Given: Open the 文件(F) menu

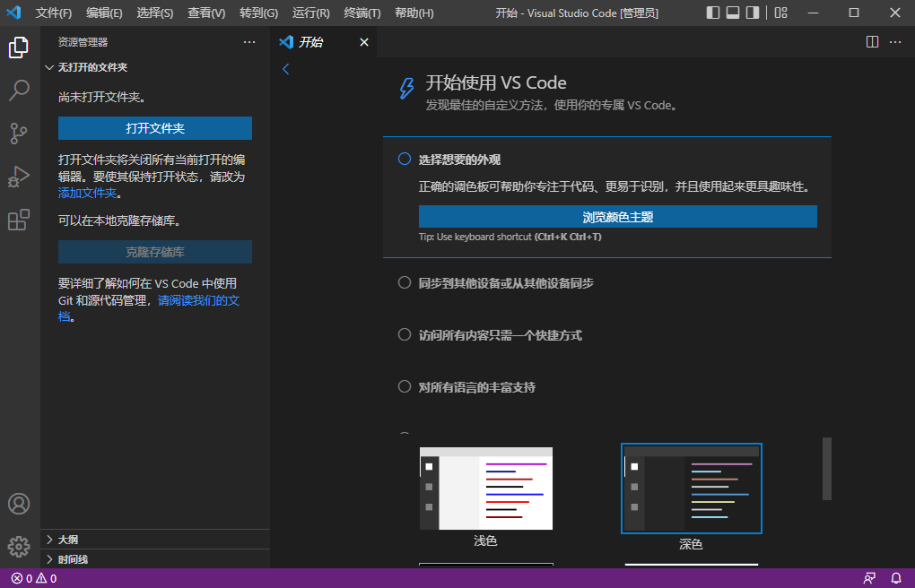Looking at the screenshot, I should pos(54,13).
